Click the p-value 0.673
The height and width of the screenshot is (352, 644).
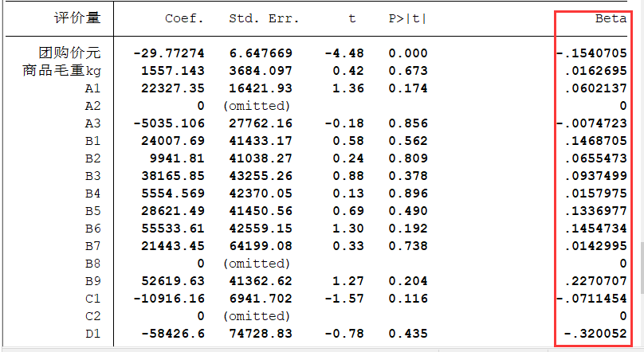pyautogui.click(x=408, y=71)
